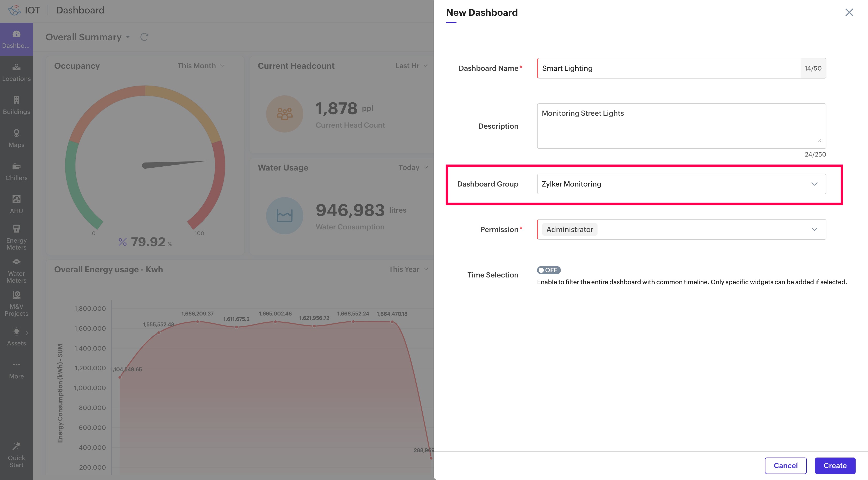
Task: Click the Create button
Action: coord(835,466)
